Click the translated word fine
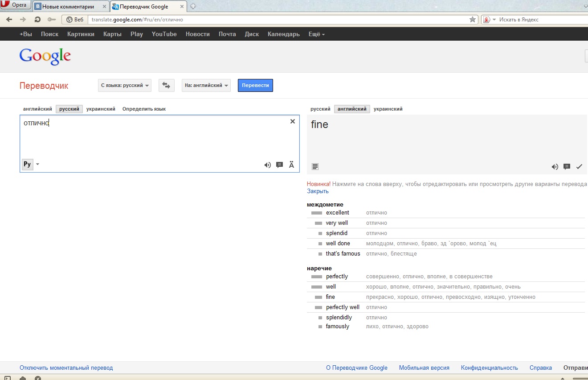This screenshot has height=380, width=588. pyautogui.click(x=319, y=124)
